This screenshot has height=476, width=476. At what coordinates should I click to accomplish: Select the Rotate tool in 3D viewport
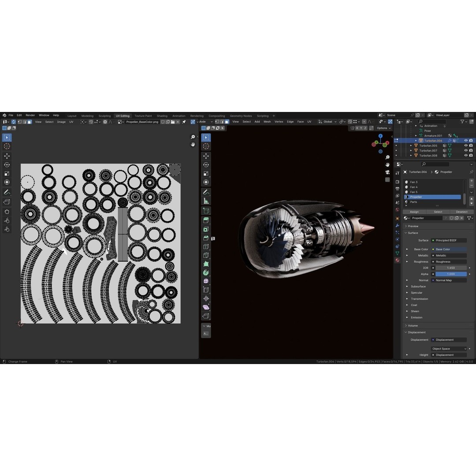pos(206,164)
